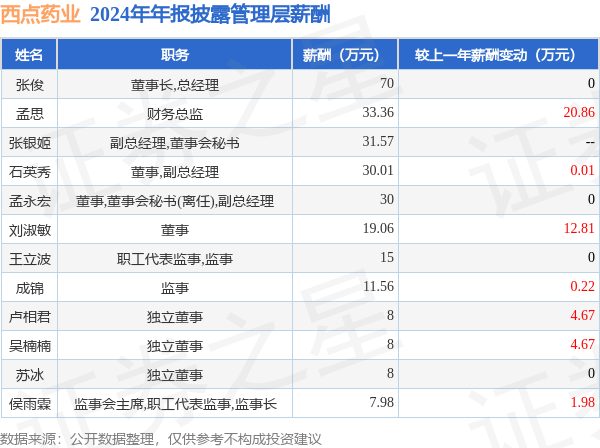
Task: Click the name cell 孟思
Action: click(29, 114)
